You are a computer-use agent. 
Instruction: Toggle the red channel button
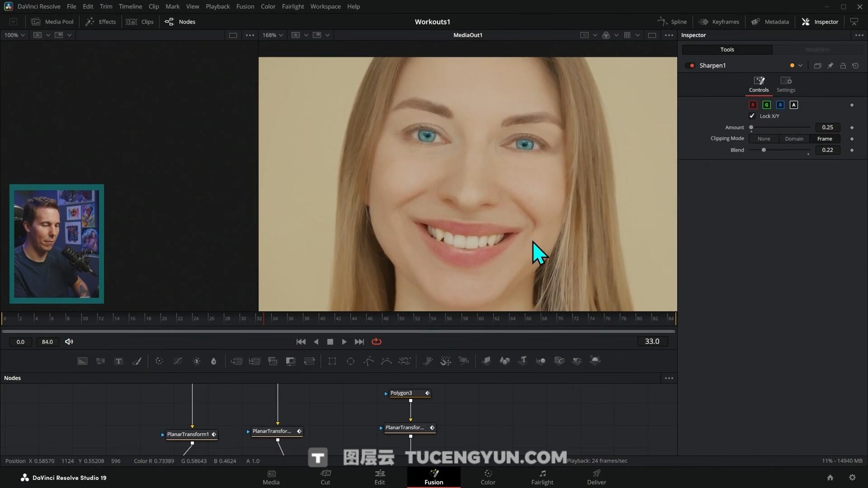click(753, 105)
